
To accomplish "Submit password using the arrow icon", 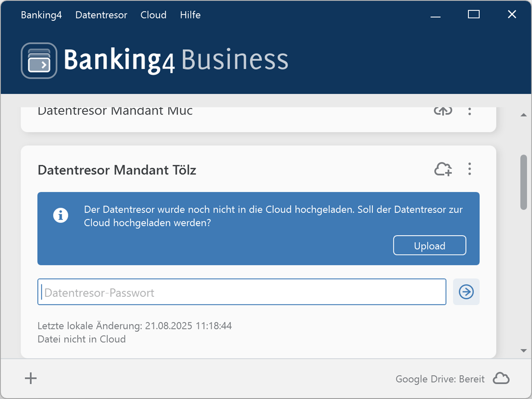I will tap(466, 292).
